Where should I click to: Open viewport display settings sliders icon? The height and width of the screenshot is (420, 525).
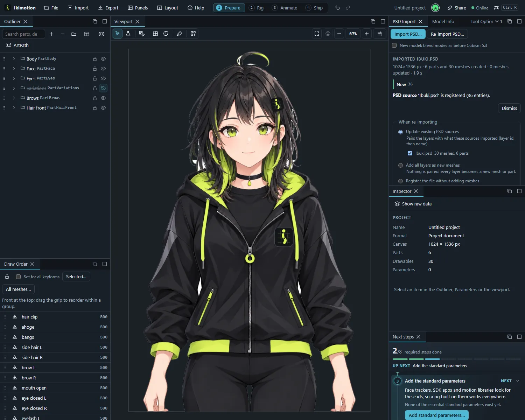coord(380,34)
